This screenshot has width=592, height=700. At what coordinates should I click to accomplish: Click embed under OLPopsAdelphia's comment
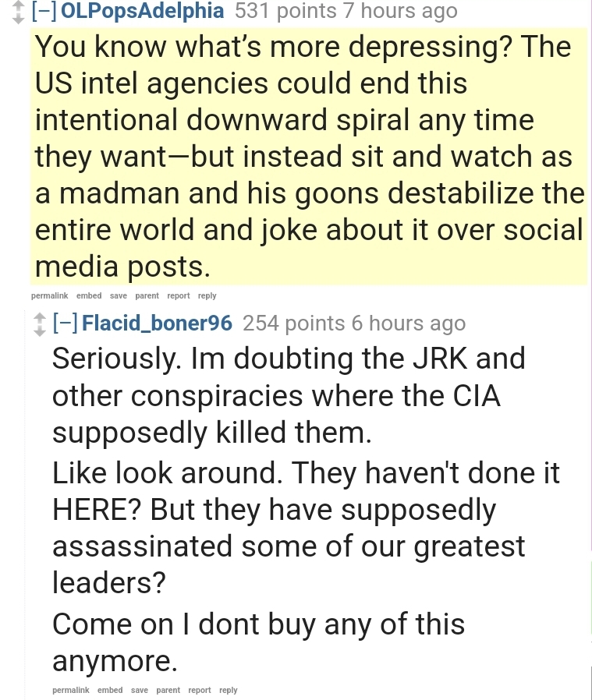pos(89,295)
